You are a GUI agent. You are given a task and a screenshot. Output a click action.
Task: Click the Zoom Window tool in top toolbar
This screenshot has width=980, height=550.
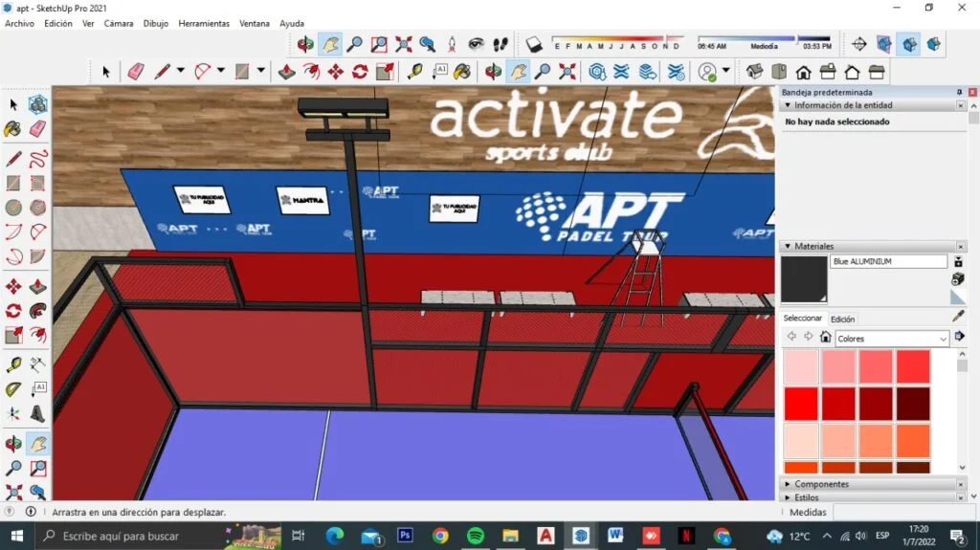coord(379,44)
